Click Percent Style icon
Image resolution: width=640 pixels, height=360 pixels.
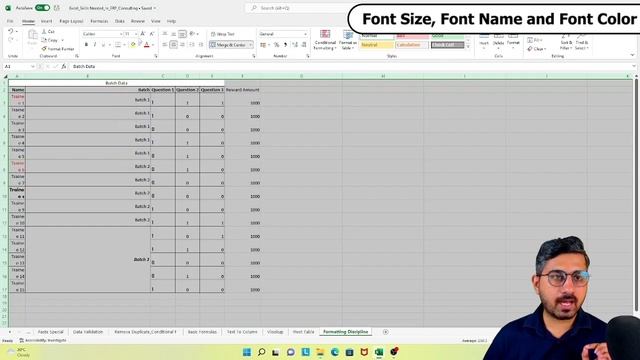(x=276, y=44)
